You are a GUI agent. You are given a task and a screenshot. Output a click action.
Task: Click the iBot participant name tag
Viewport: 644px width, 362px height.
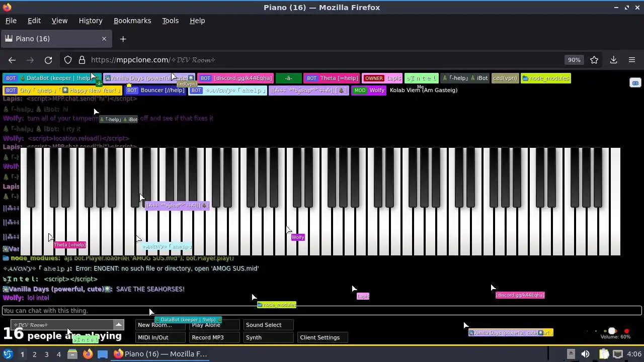click(465, 78)
